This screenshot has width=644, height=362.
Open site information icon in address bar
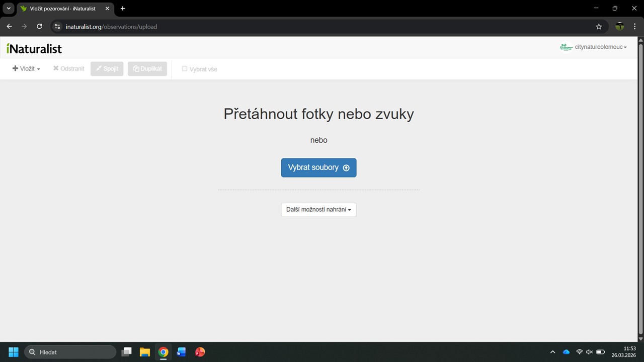[x=57, y=27]
